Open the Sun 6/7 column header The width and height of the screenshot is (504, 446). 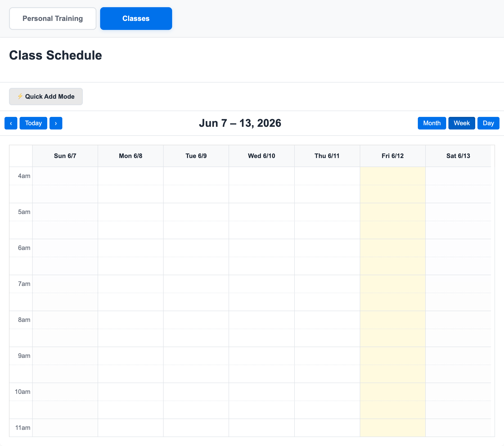(65, 156)
